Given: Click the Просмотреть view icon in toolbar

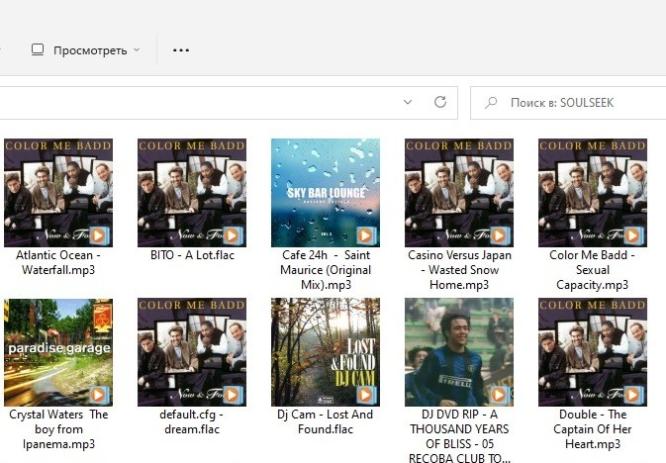Looking at the screenshot, I should [x=38, y=50].
